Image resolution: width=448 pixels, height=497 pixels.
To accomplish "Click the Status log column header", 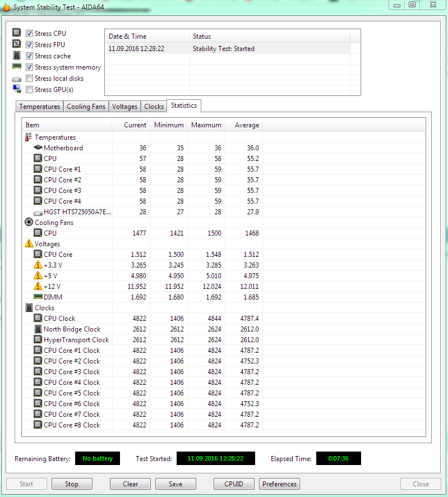I will tap(270, 36).
